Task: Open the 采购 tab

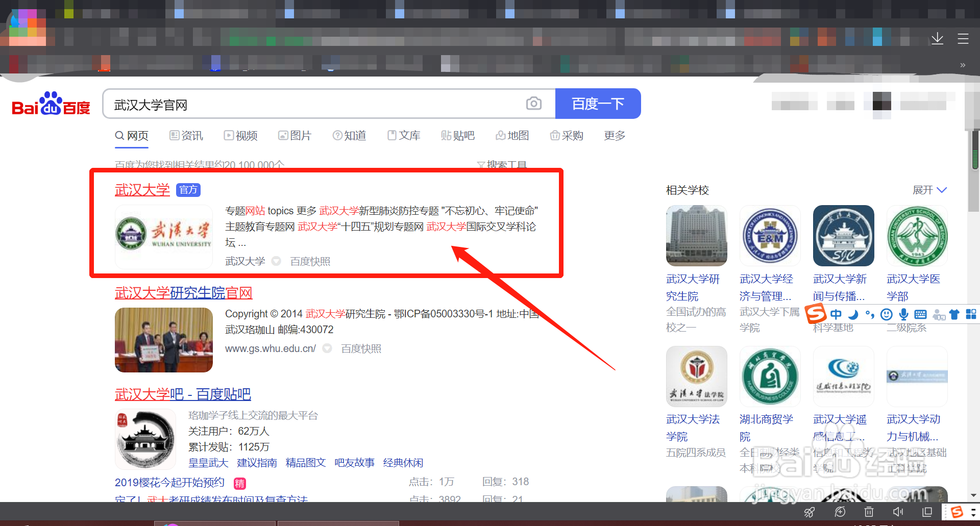Action: (567, 136)
